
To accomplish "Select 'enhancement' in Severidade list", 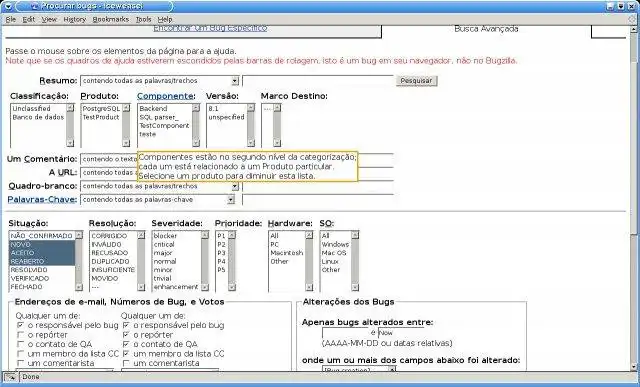I will click(x=176, y=287).
